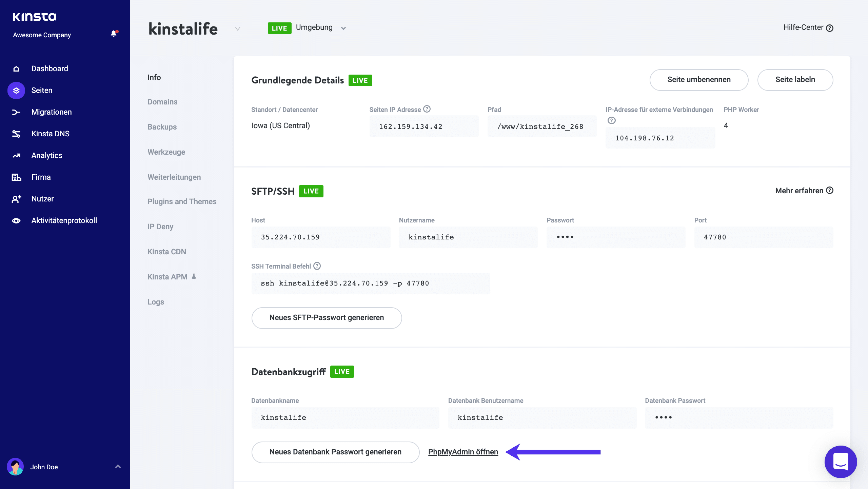Click the Dashboard sidebar icon
868x489 pixels.
[16, 69]
